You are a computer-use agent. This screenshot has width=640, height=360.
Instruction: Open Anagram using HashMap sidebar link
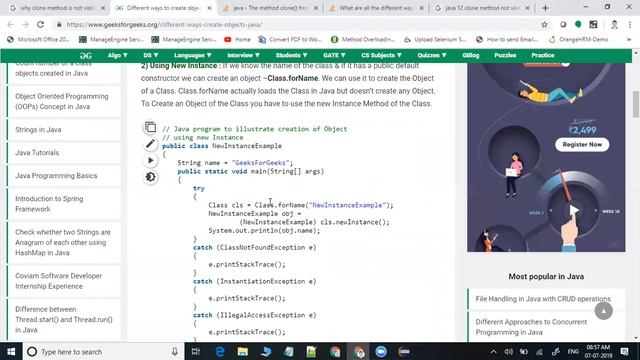click(x=63, y=242)
